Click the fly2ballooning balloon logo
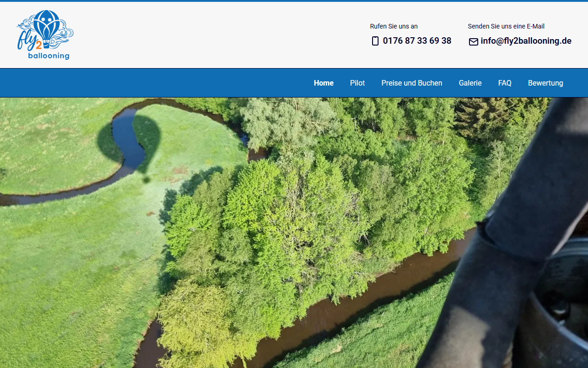The image size is (588, 368). 45,35
